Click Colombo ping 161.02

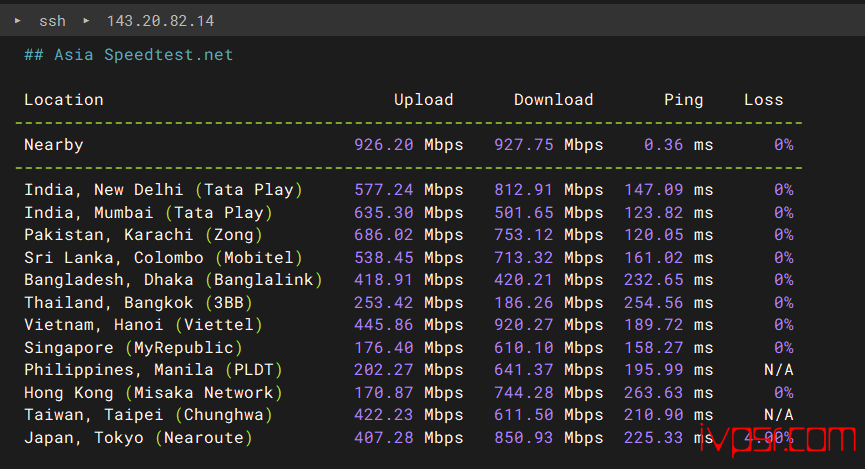pos(654,258)
